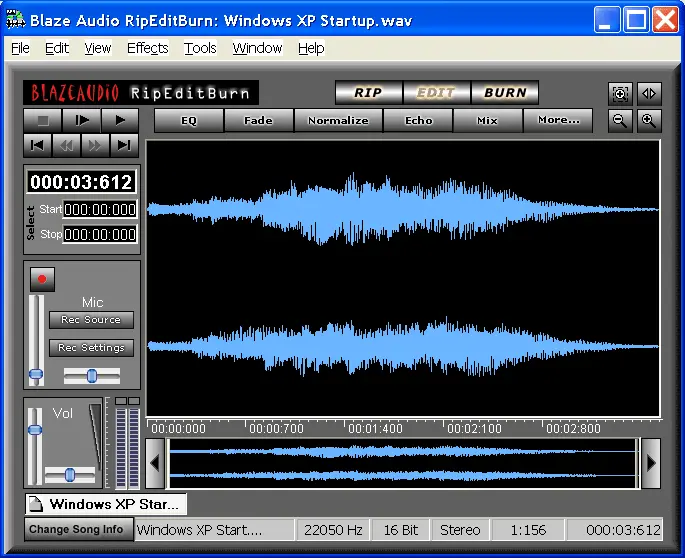
Task: Click the selection Stop time field
Action: [100, 235]
